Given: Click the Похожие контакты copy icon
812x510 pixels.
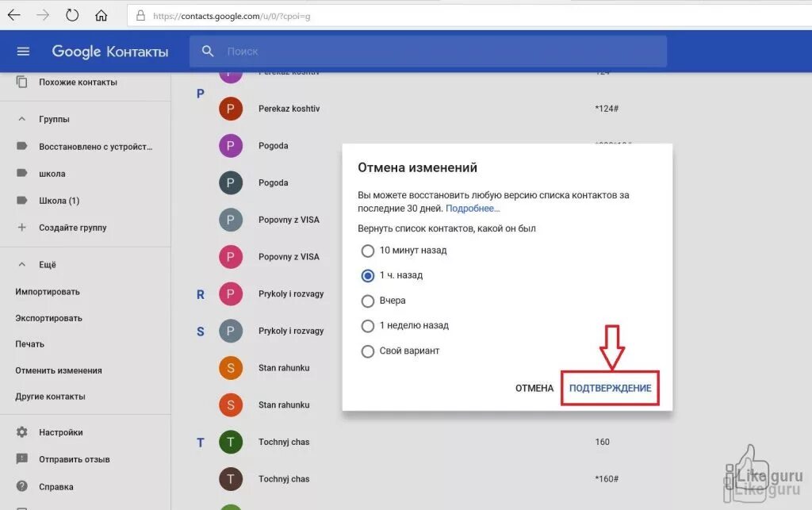Looking at the screenshot, I should pos(21,82).
